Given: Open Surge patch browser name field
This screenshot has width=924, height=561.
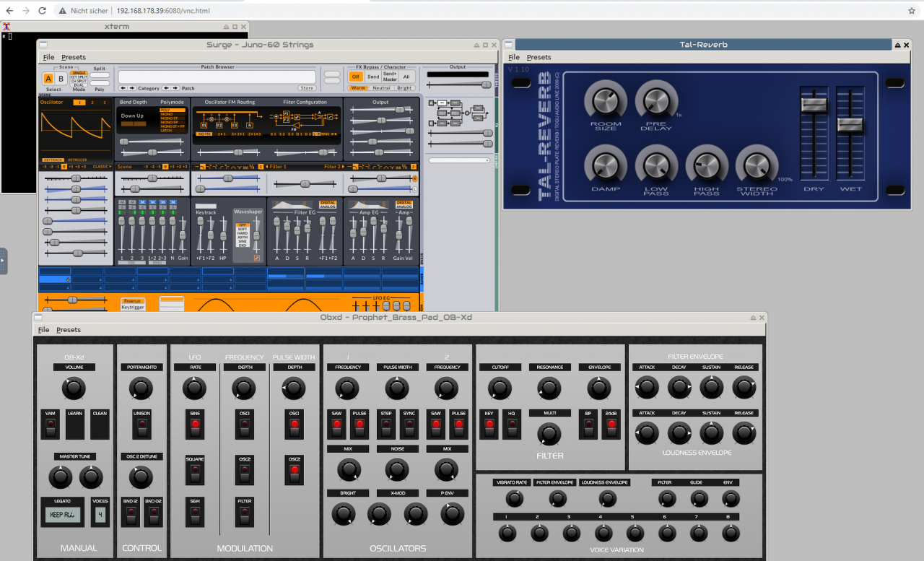Looking at the screenshot, I should click(217, 77).
